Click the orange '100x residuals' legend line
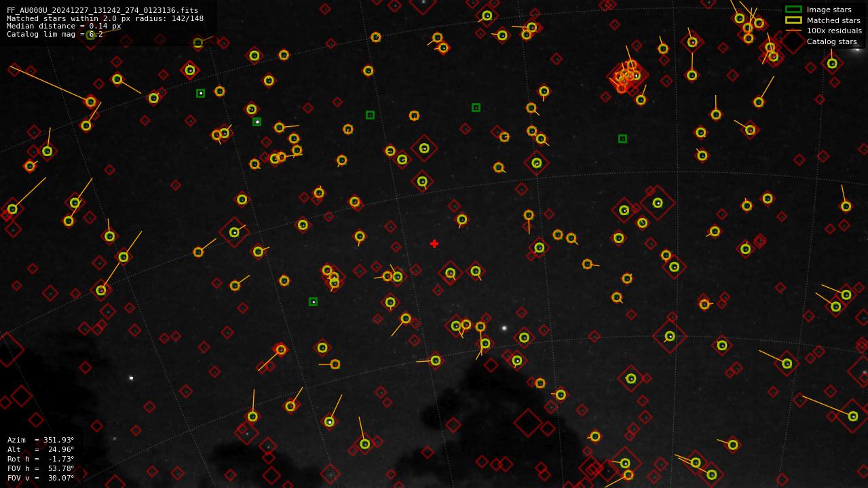The width and height of the screenshot is (868, 488). 793,31
